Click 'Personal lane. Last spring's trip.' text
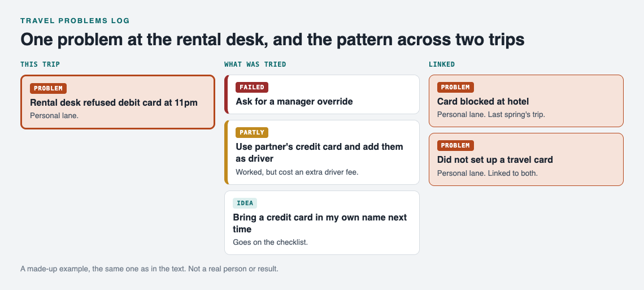The width and height of the screenshot is (644, 290). pyautogui.click(x=491, y=114)
